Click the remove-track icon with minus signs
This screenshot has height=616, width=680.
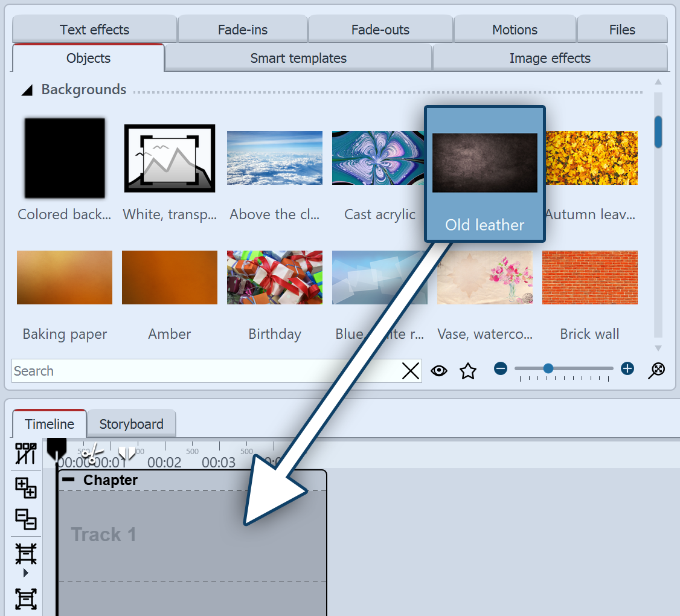(x=25, y=518)
